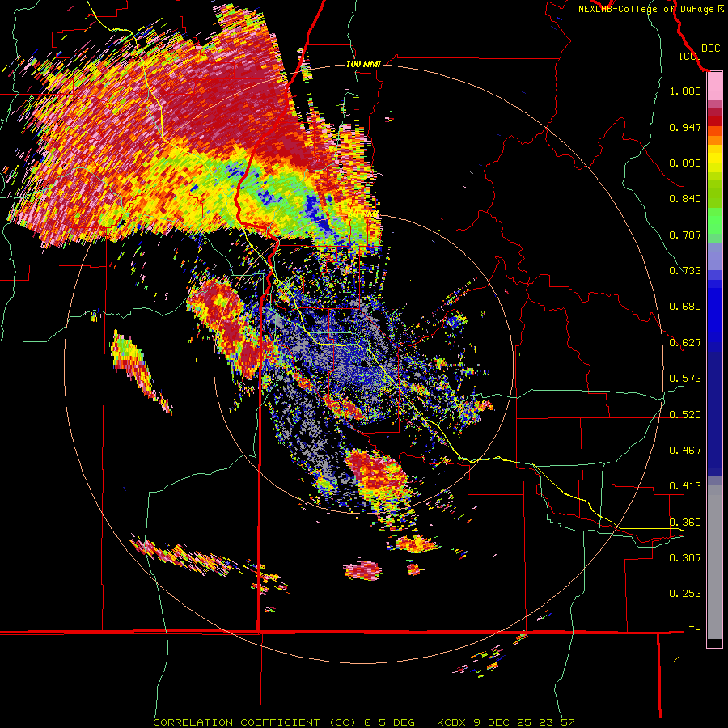Pick the gray segment of the color bar
The height and width of the screenshot is (728, 728).
pyautogui.click(x=714, y=562)
